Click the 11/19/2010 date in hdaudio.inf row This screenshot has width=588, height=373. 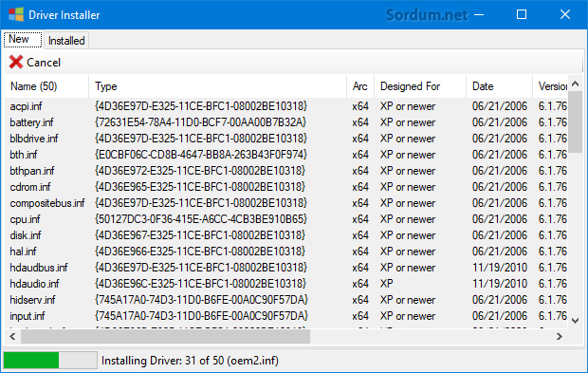(500, 284)
